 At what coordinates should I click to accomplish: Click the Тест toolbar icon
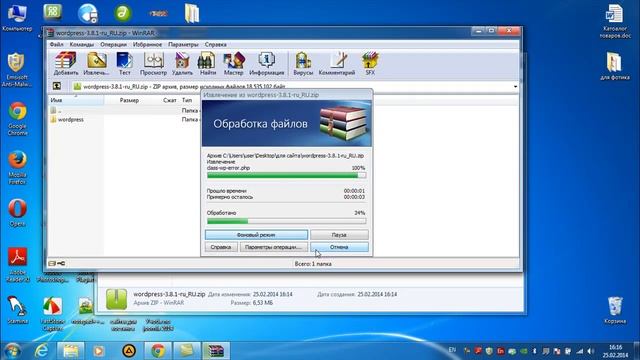coord(124,63)
